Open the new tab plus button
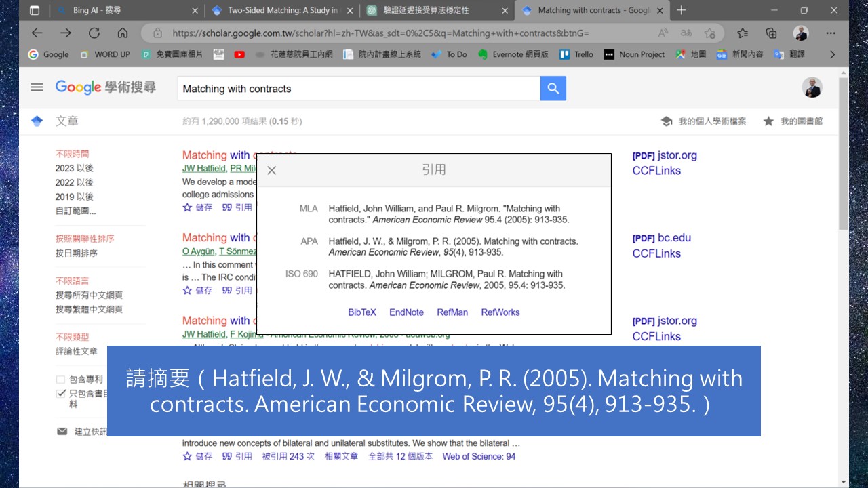Viewport: 868px width, 488px height. tap(682, 10)
